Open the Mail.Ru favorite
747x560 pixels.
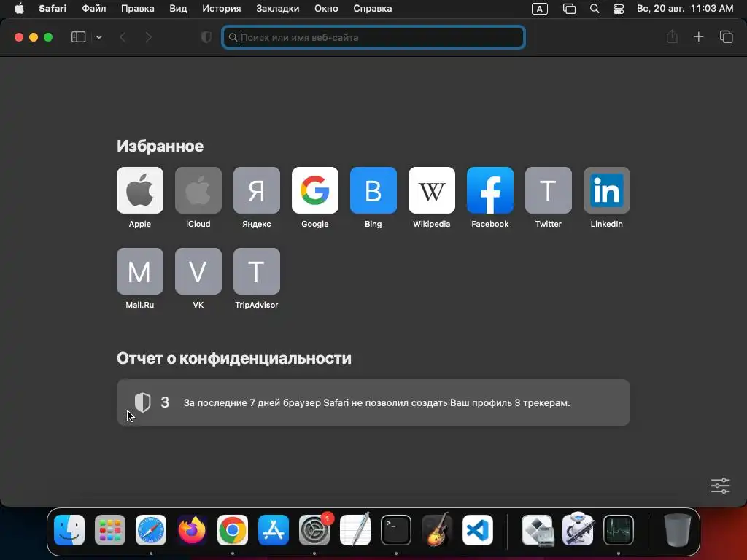tap(139, 271)
